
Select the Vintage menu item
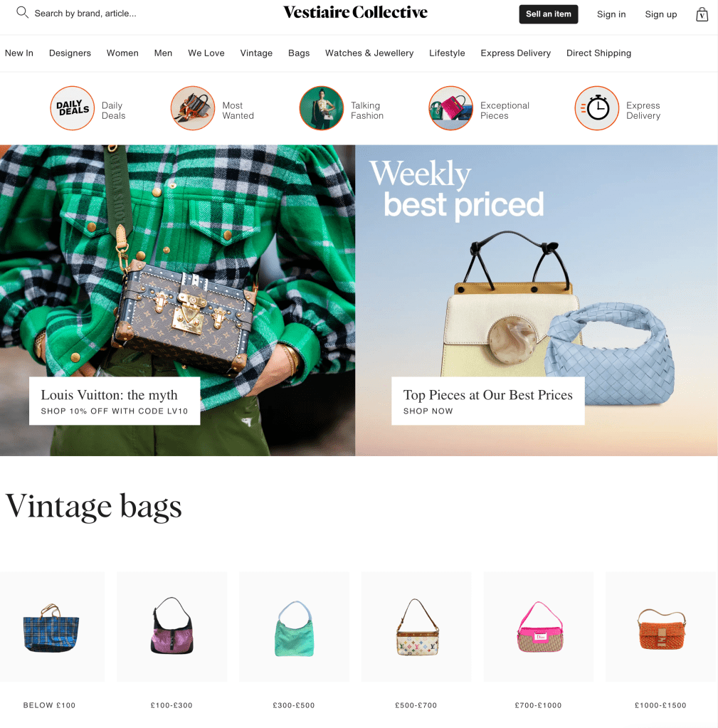[256, 53]
